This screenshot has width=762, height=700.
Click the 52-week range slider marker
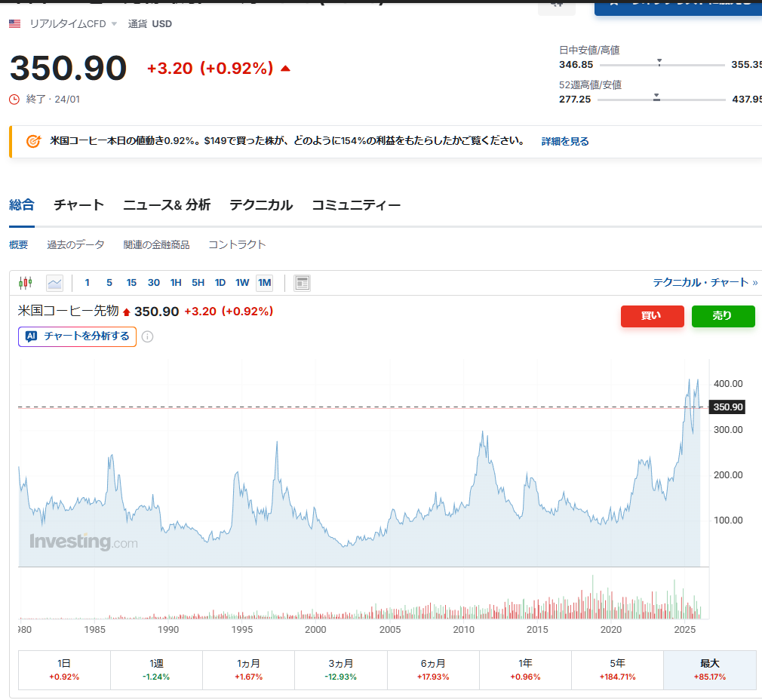point(656,97)
